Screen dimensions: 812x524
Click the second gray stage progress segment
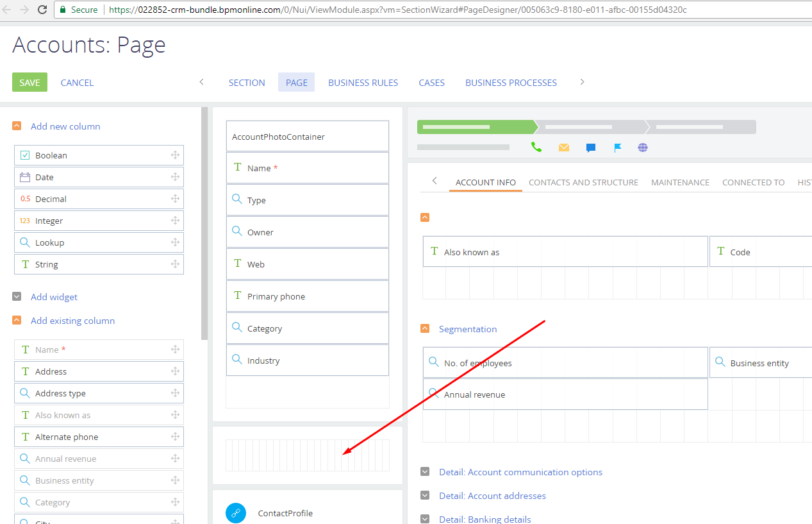coord(591,127)
